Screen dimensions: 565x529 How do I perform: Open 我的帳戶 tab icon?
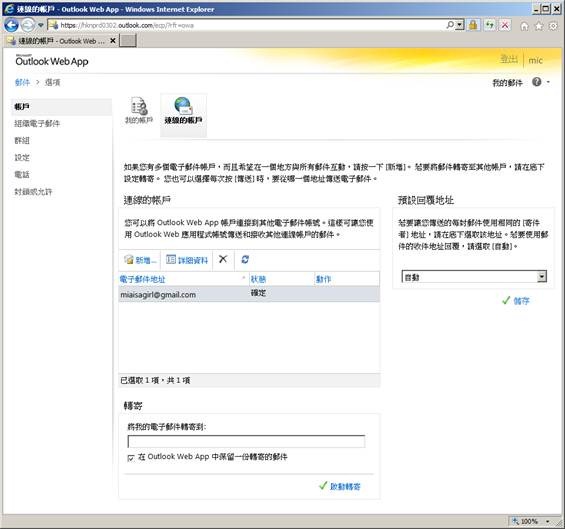[139, 110]
